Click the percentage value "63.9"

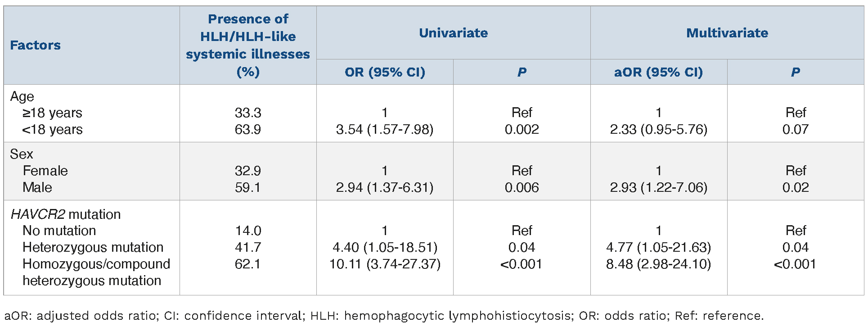248,130
